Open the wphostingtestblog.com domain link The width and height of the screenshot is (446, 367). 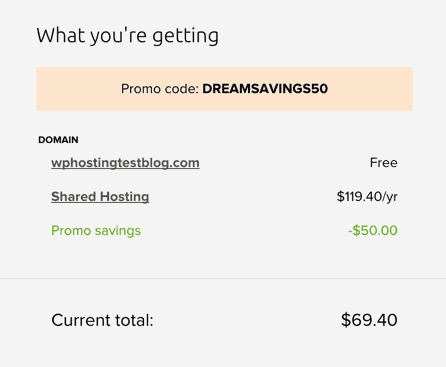[125, 163]
